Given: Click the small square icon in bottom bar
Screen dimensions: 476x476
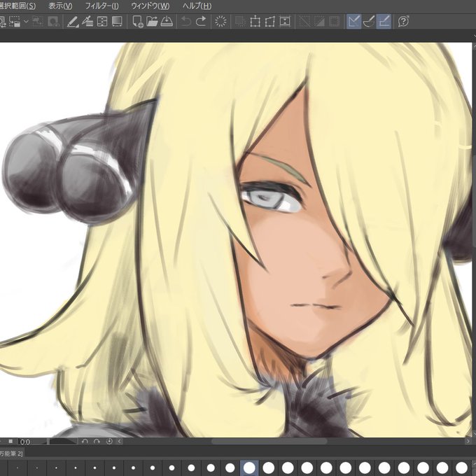Looking at the screenshot, I should [10, 441].
